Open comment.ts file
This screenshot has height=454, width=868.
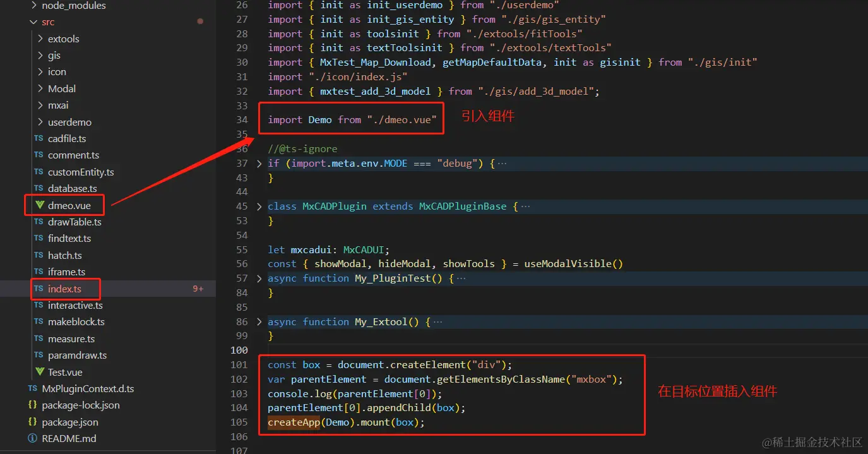(73, 155)
